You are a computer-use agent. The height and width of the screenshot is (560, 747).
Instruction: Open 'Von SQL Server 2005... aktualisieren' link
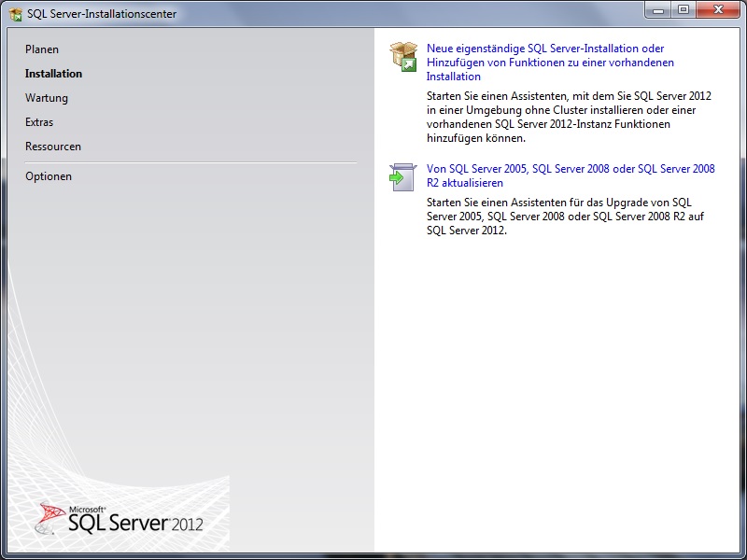point(571,175)
